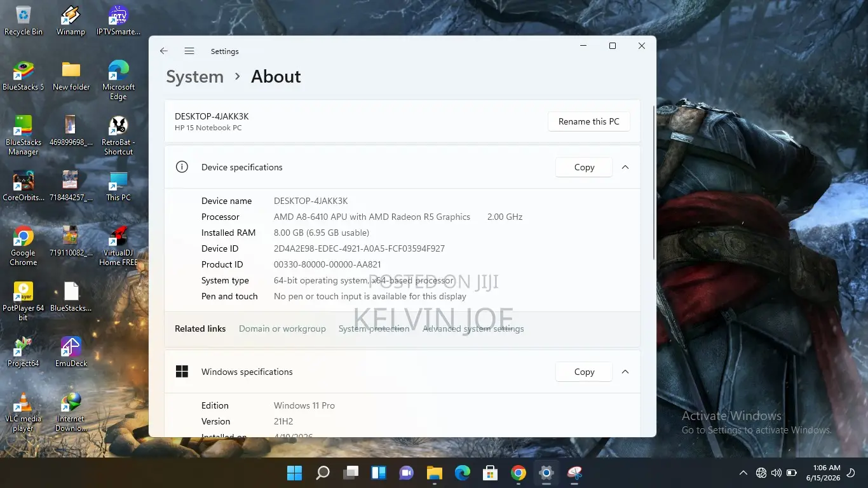Copy the Device specifications
Screen dimensions: 868x488
pyautogui.click(x=584, y=167)
